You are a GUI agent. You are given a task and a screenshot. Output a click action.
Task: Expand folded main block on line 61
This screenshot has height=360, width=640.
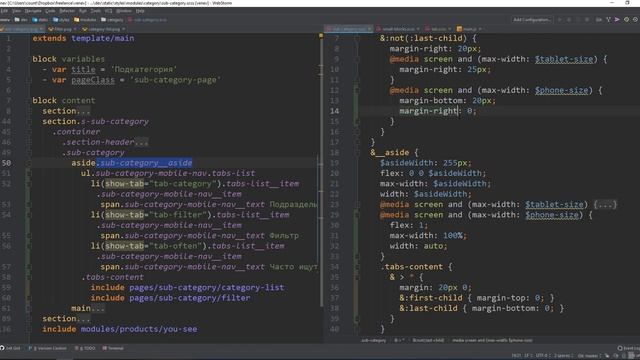tap(98, 308)
